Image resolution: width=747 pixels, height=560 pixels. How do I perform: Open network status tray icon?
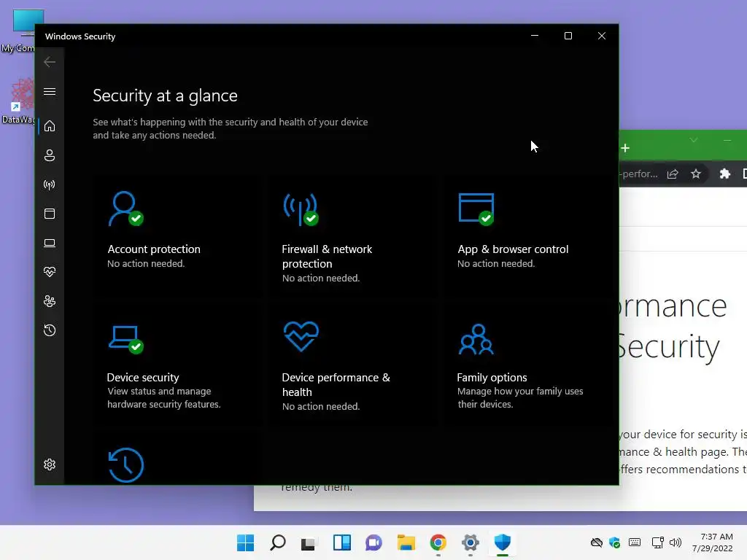point(657,542)
